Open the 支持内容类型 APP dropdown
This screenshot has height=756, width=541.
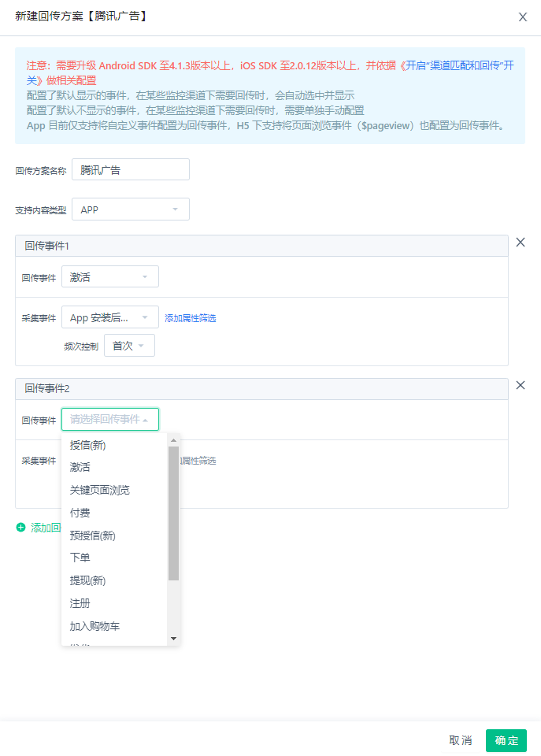point(131,209)
